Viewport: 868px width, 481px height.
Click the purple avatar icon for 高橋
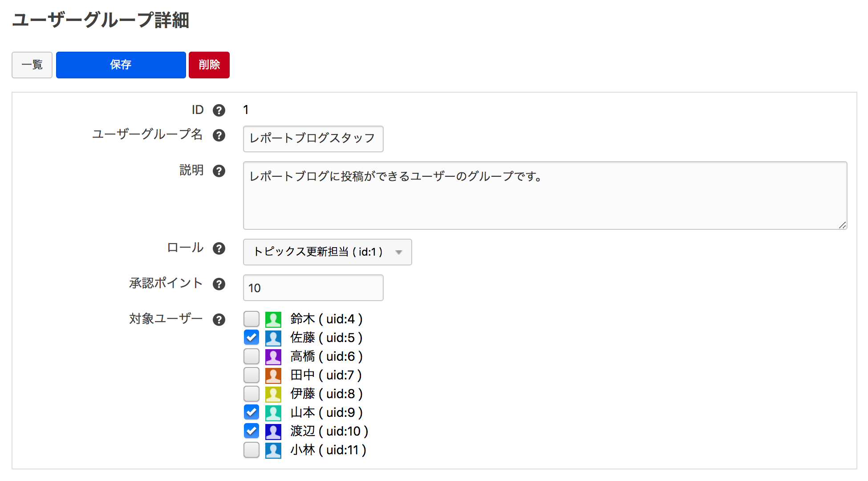(273, 356)
